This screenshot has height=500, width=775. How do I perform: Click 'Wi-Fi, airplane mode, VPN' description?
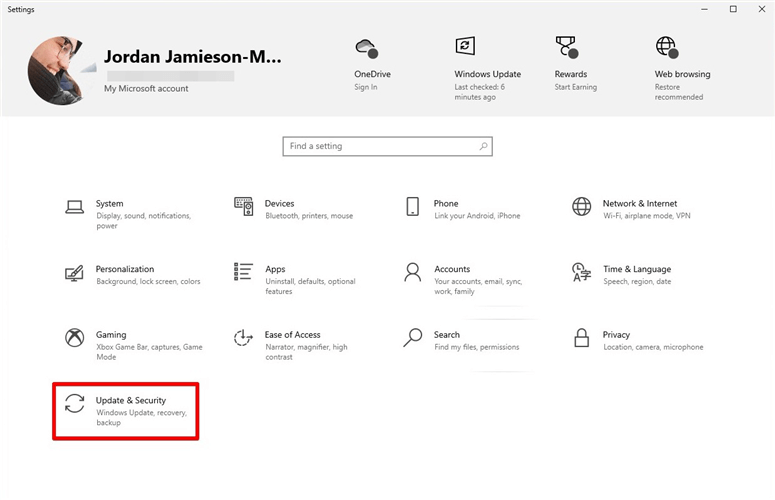click(646, 216)
